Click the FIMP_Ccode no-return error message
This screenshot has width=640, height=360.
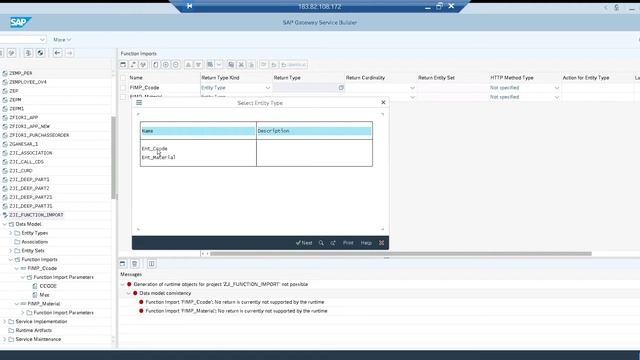coord(235,302)
